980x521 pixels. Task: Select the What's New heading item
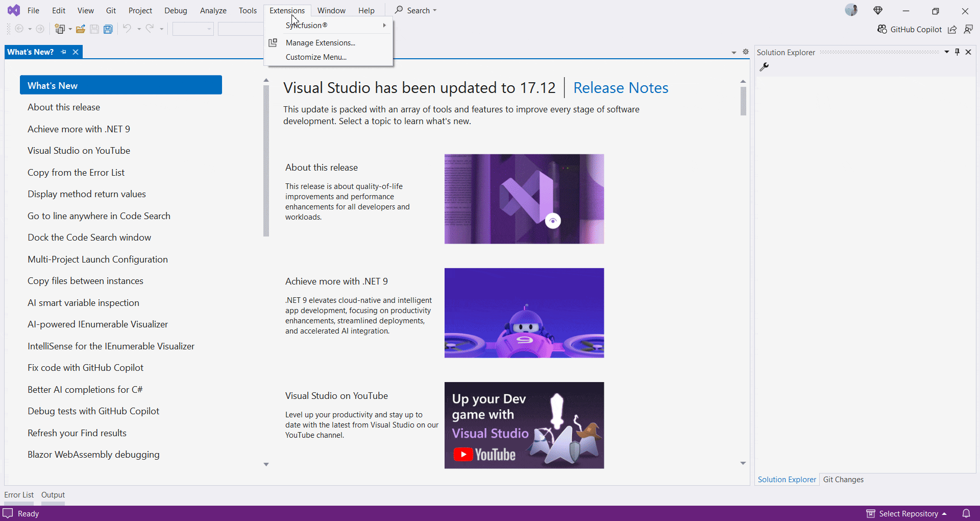(121, 85)
